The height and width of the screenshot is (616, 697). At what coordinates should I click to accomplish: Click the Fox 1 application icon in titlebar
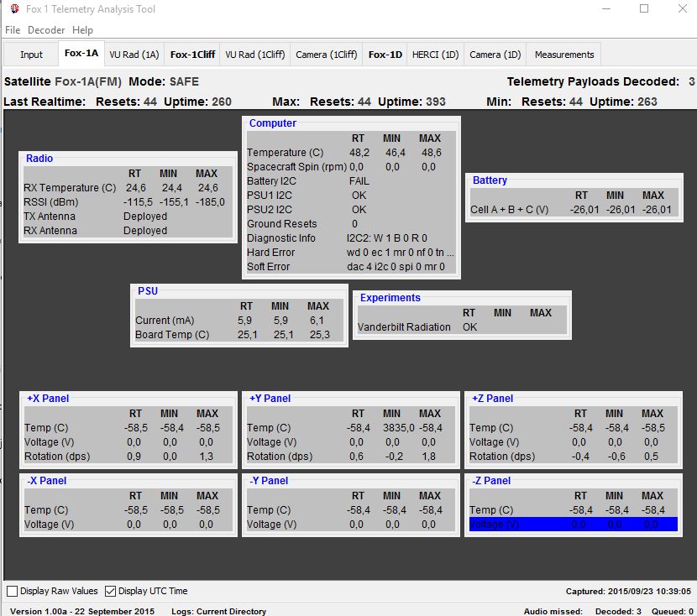tap(10, 9)
